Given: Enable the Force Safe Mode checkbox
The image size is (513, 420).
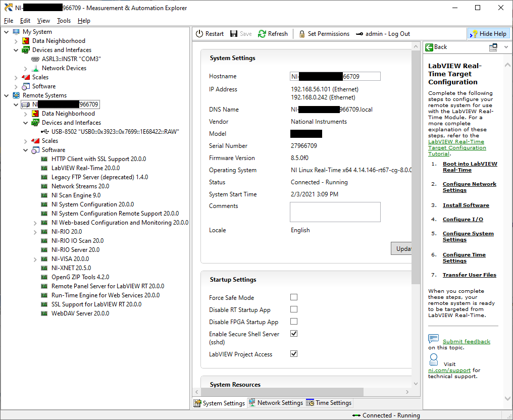Looking at the screenshot, I should coord(294,297).
